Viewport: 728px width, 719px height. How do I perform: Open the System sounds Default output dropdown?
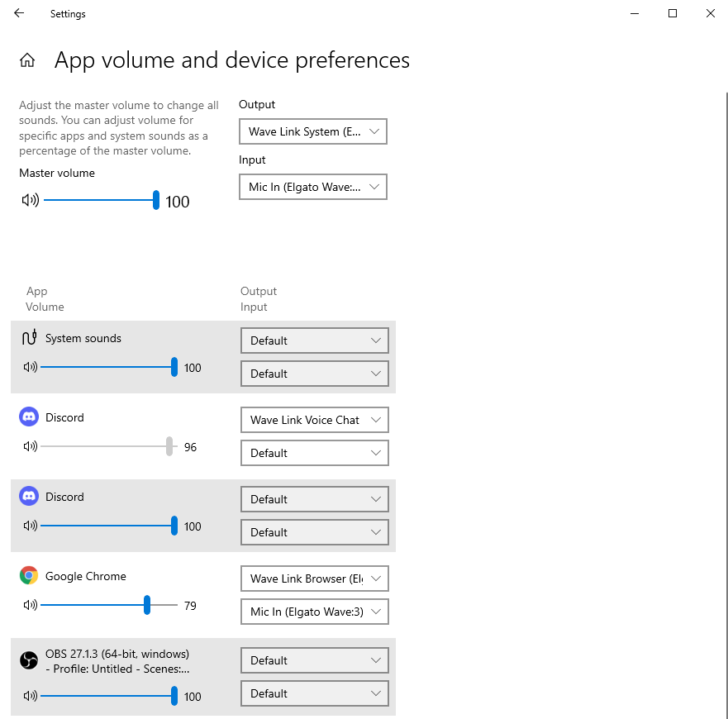coord(314,340)
